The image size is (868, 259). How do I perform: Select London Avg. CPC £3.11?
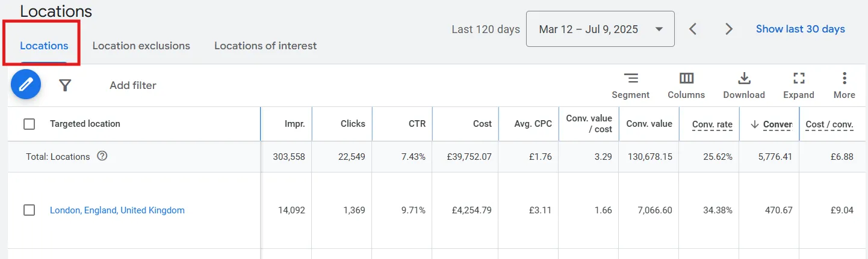coord(541,210)
